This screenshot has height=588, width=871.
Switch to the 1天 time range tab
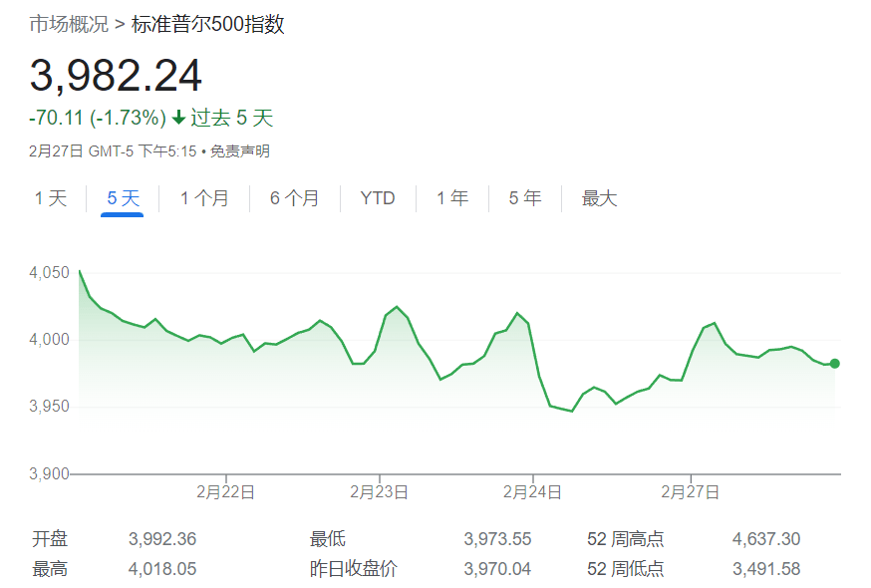pyautogui.click(x=51, y=198)
